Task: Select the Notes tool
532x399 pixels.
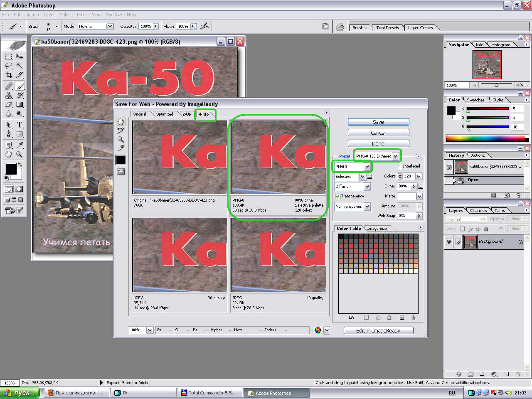Action: (9, 145)
